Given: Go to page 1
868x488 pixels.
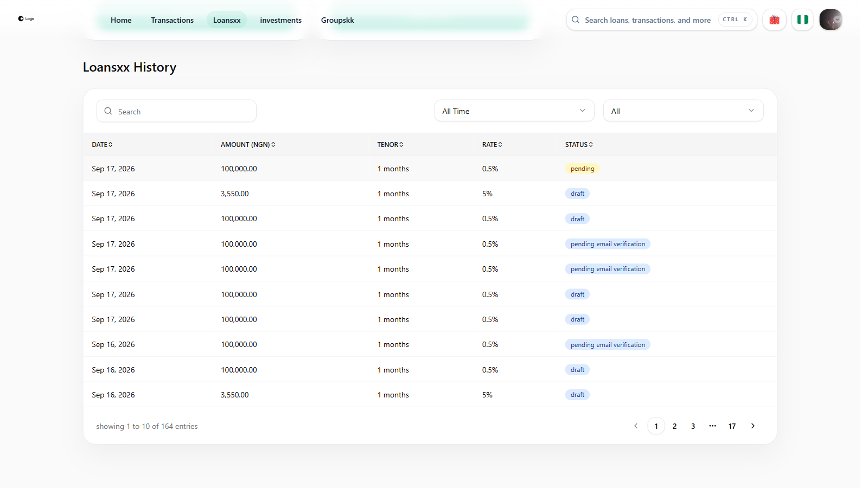Looking at the screenshot, I should [656, 426].
